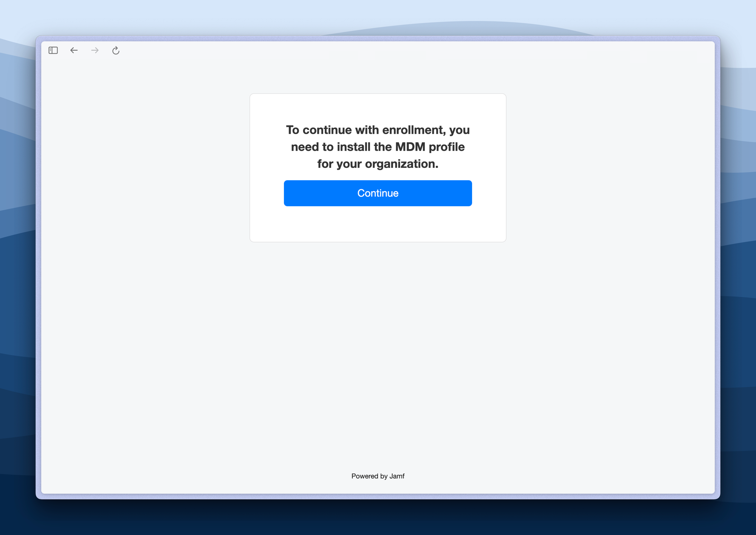Image resolution: width=756 pixels, height=535 pixels.
Task: Continue enrollment by clicking the button
Action: (x=378, y=193)
